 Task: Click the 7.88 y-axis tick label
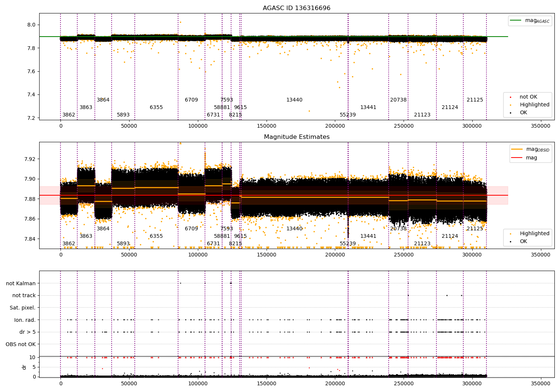coord(30,199)
